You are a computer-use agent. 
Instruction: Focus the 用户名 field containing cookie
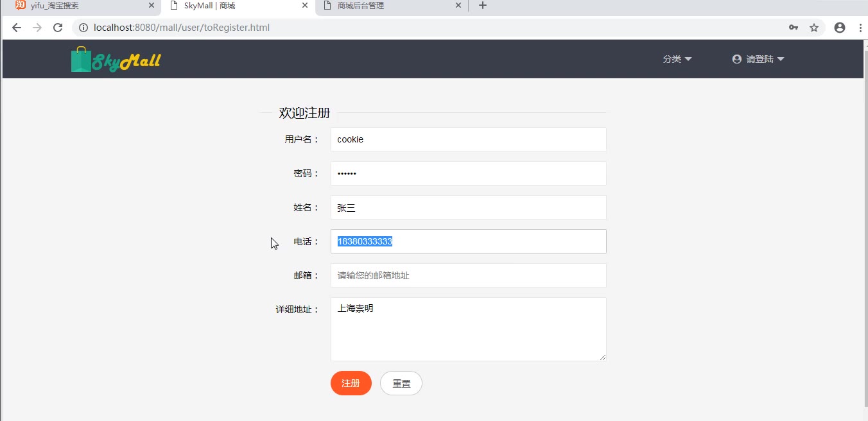(x=469, y=139)
